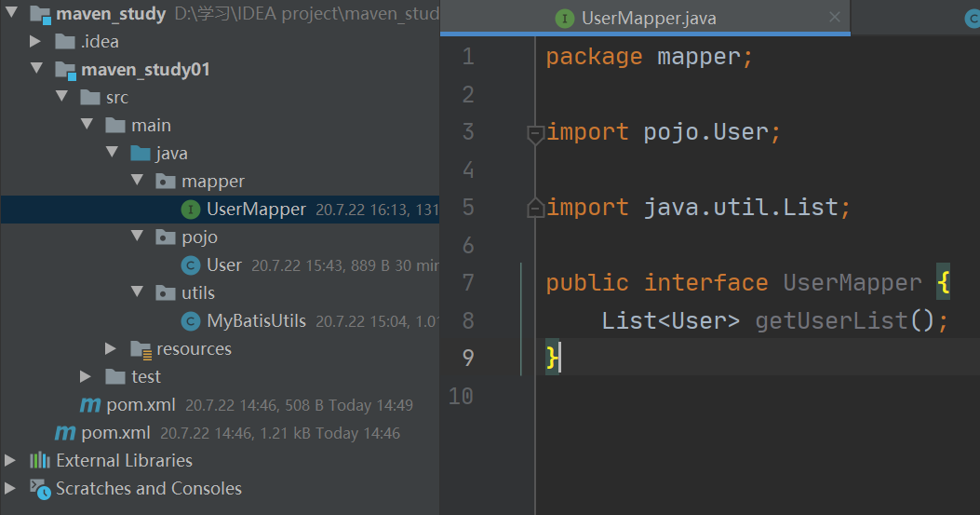980x515 pixels.
Task: Select the utils package in tree
Action: (x=197, y=293)
